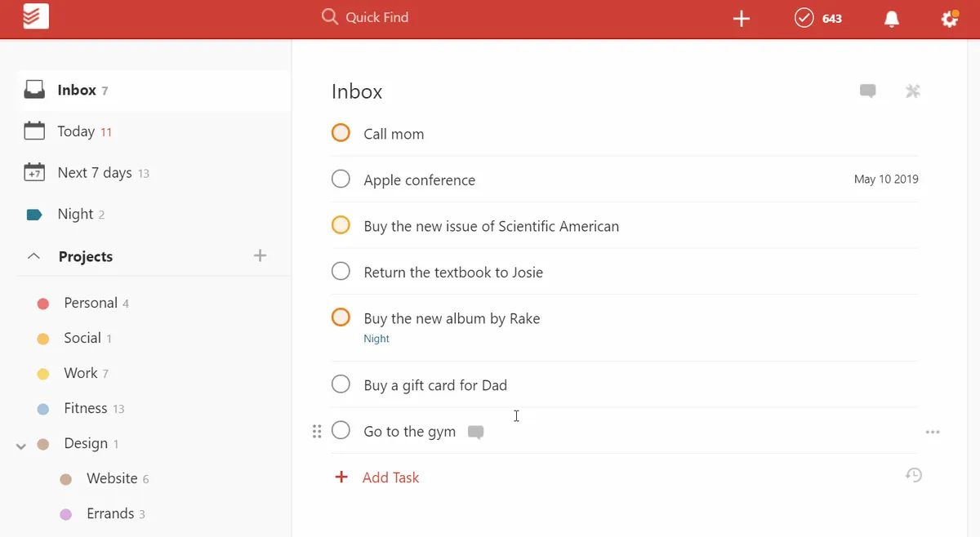
Task: Add a new project with plus button
Action: point(260,256)
